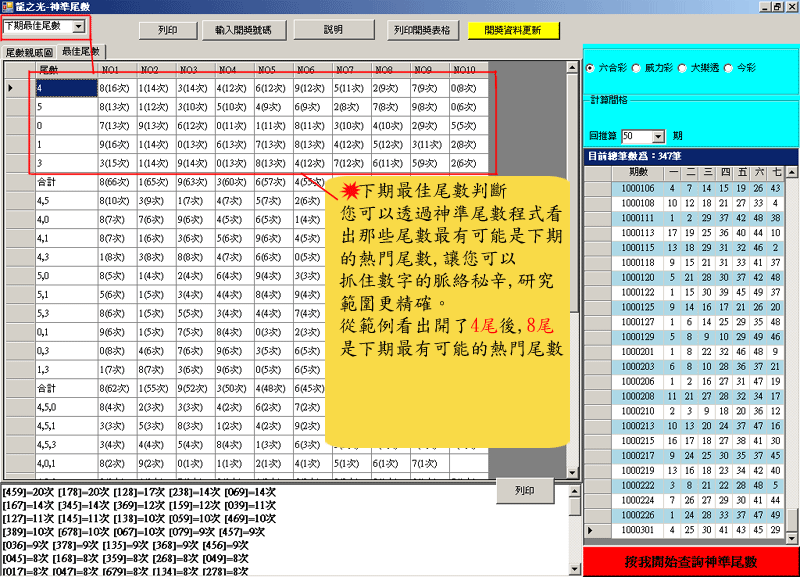Switch to the 尾數觀感圖 tab

tap(30, 51)
